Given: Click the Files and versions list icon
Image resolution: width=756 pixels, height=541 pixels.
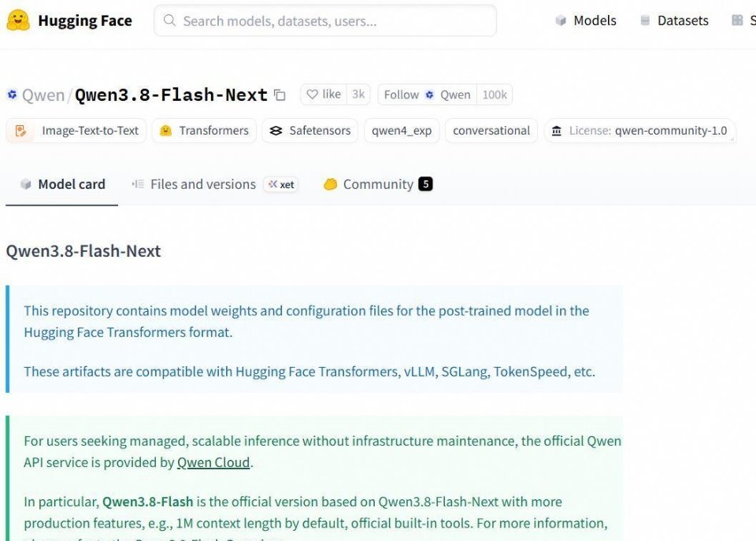Looking at the screenshot, I should tap(138, 184).
